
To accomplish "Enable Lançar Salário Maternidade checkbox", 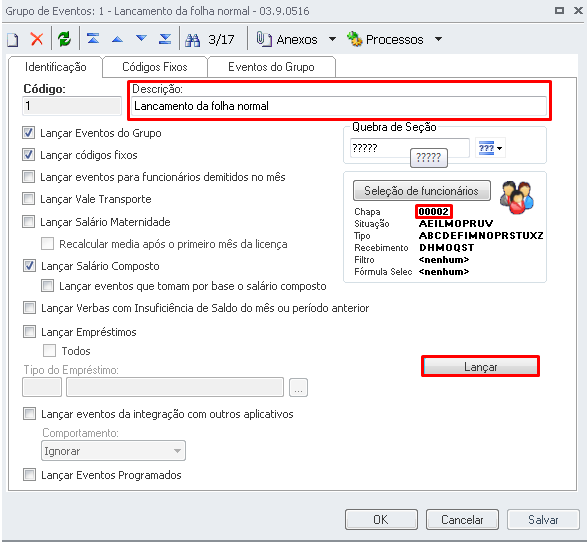I will point(28,222).
